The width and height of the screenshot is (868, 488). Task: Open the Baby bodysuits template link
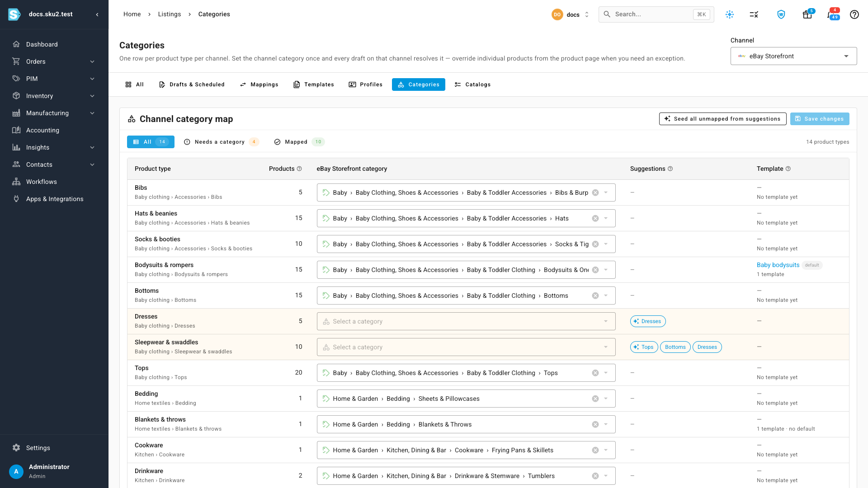tap(778, 265)
